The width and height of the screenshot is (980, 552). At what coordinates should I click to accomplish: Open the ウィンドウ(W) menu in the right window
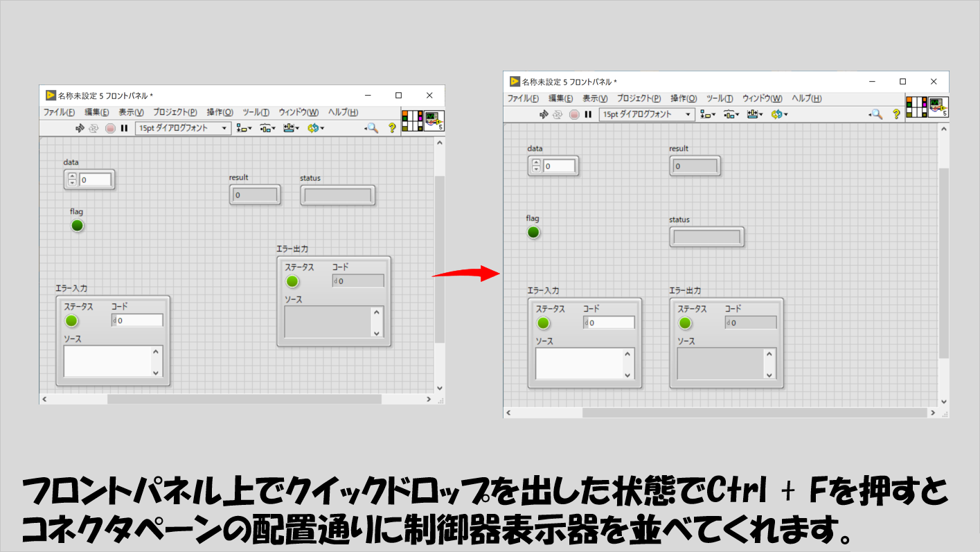762,98
